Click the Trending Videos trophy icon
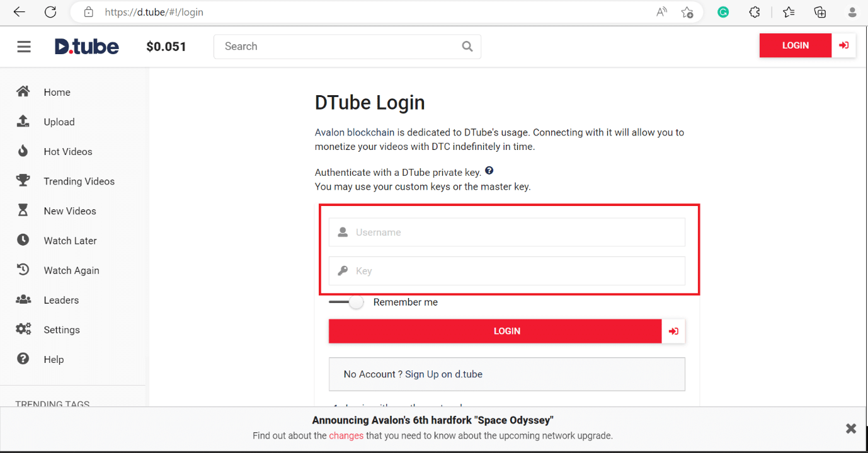Viewport: 868px width, 453px height. click(23, 181)
